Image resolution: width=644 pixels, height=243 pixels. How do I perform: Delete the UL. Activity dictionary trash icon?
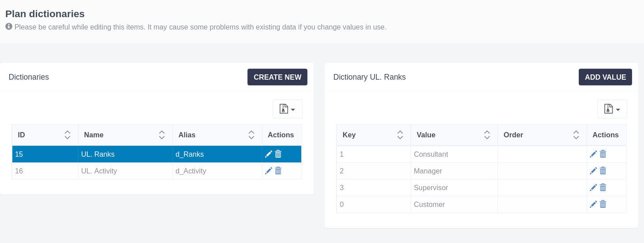(x=278, y=171)
